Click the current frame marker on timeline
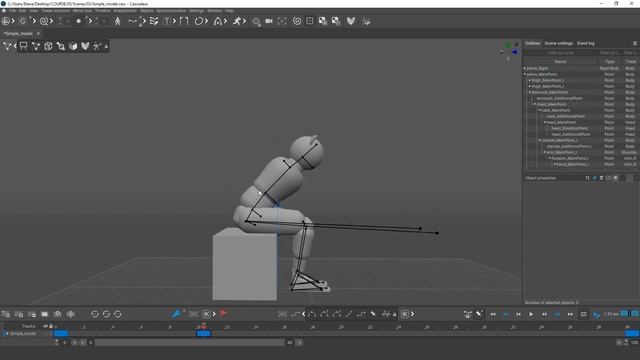The width and height of the screenshot is (640, 360). (204, 327)
